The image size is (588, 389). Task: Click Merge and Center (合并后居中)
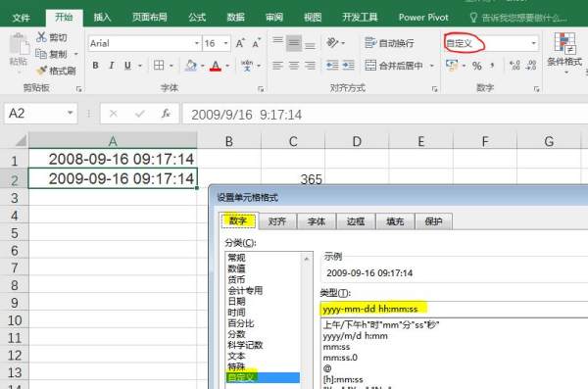(x=394, y=66)
